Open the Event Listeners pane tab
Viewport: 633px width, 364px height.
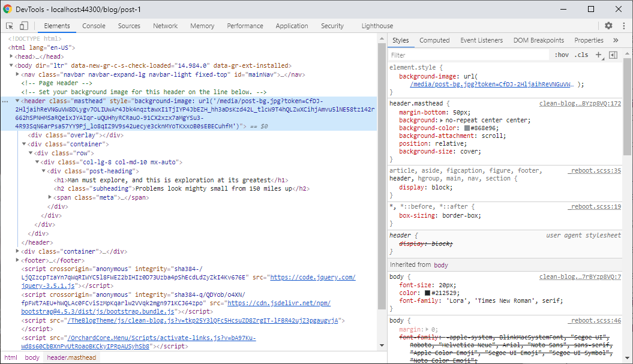(482, 40)
